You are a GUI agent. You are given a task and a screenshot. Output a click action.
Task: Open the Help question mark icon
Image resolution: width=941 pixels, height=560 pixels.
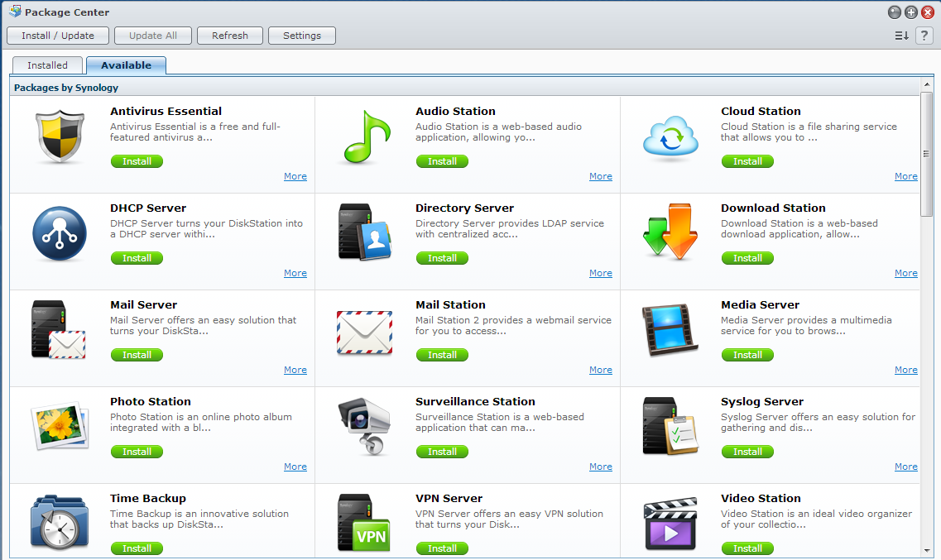click(924, 36)
